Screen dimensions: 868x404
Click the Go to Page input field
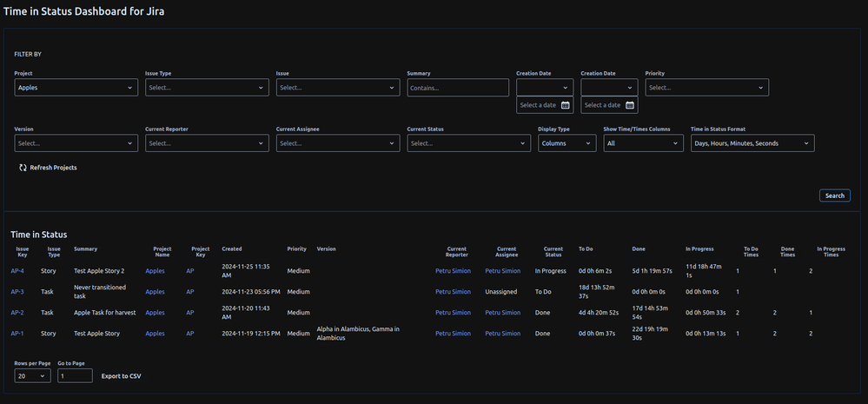point(75,376)
